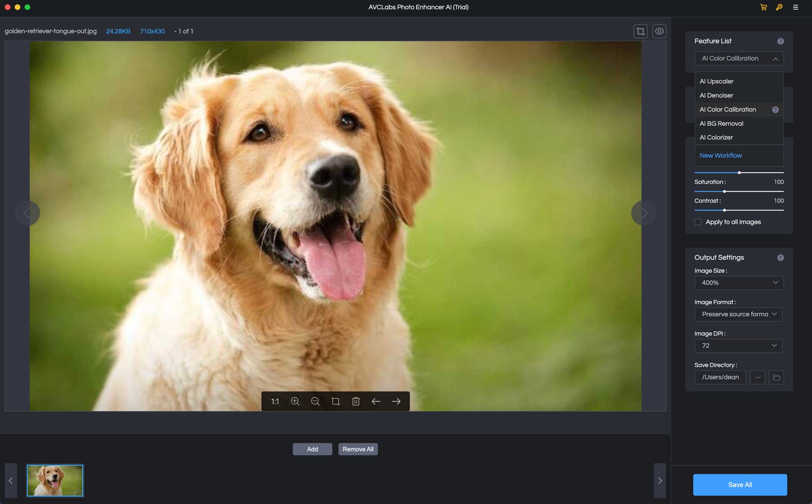The height and width of the screenshot is (504, 812).
Task: Open the before/after preview eye icon
Action: coord(659,31)
